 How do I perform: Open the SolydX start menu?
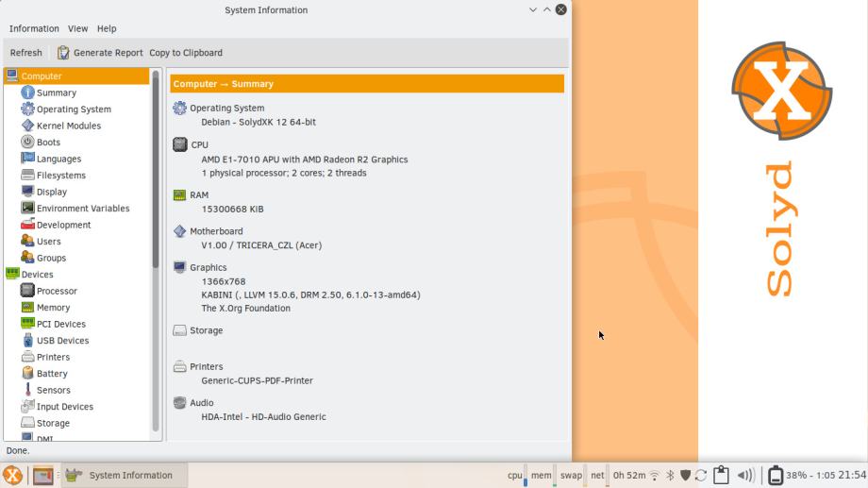pyautogui.click(x=12, y=476)
